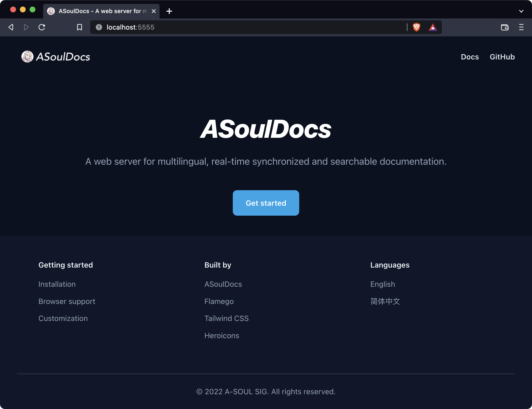Click the browser forward arrow

tap(26, 27)
